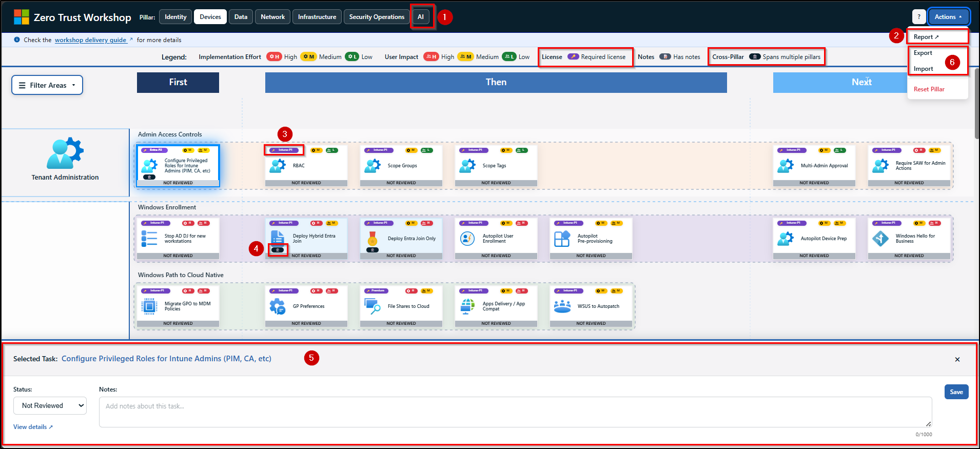Click the vertical page scrollbar

(976, 103)
